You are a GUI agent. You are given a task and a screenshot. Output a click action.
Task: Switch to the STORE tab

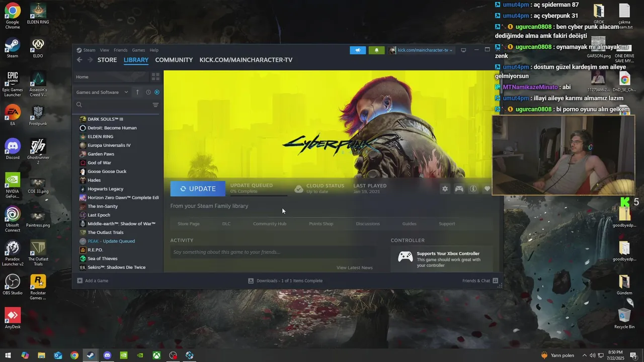(107, 60)
